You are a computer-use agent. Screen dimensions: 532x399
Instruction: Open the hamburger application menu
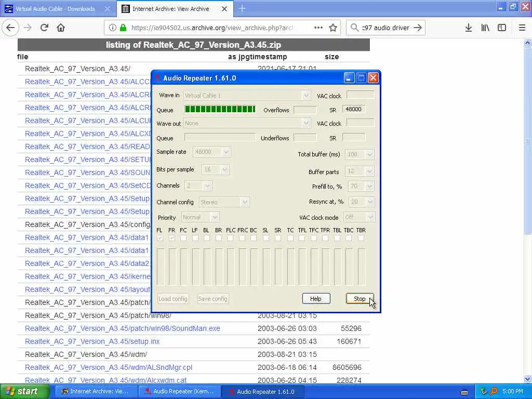(522, 28)
